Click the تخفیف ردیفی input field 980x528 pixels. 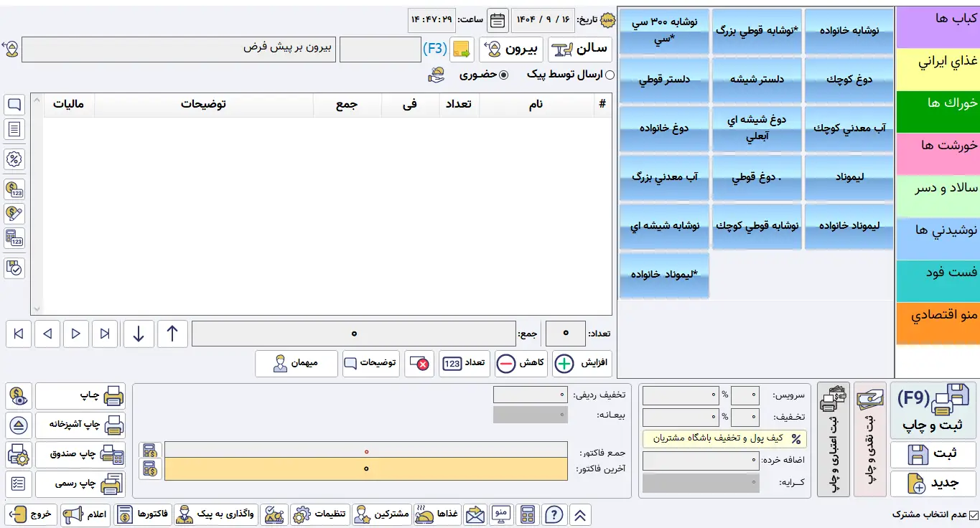click(x=531, y=395)
